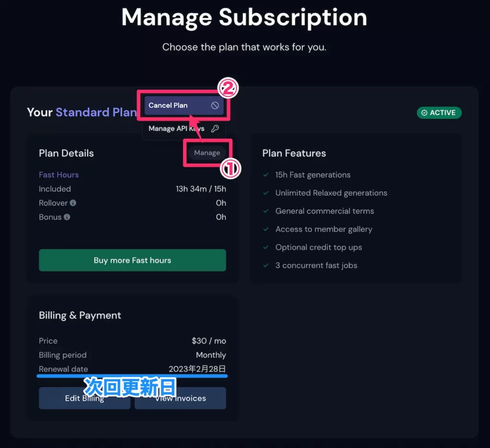Click the ACTIVE status badge
Screen dimensions: 490x448
point(439,113)
